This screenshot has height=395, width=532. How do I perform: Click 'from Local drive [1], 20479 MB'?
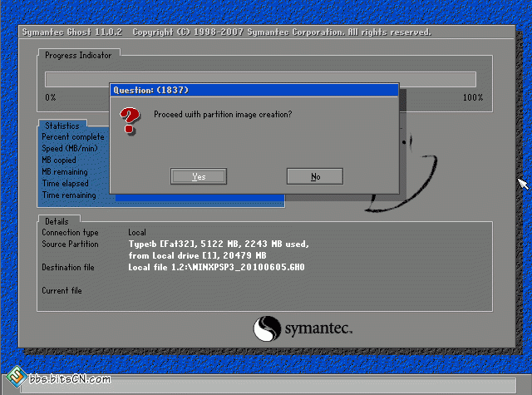(x=197, y=255)
